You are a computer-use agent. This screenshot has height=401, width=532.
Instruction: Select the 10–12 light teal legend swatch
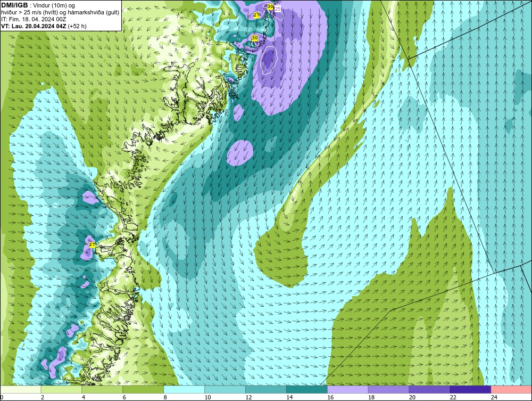click(225, 389)
